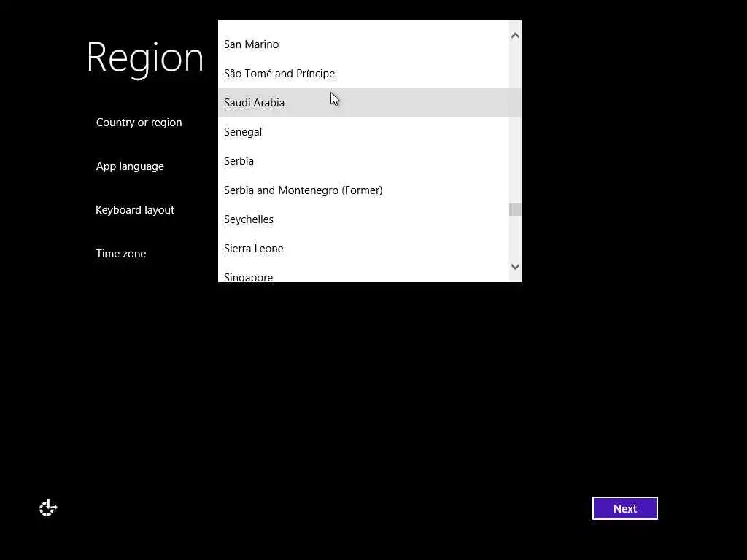Click the country list scrollbar thumb

click(515, 209)
